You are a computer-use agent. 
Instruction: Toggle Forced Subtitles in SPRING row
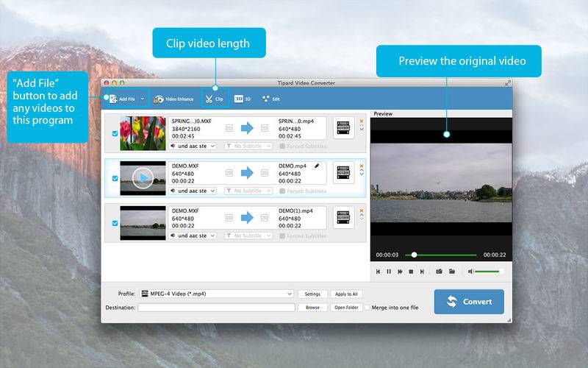pos(282,146)
